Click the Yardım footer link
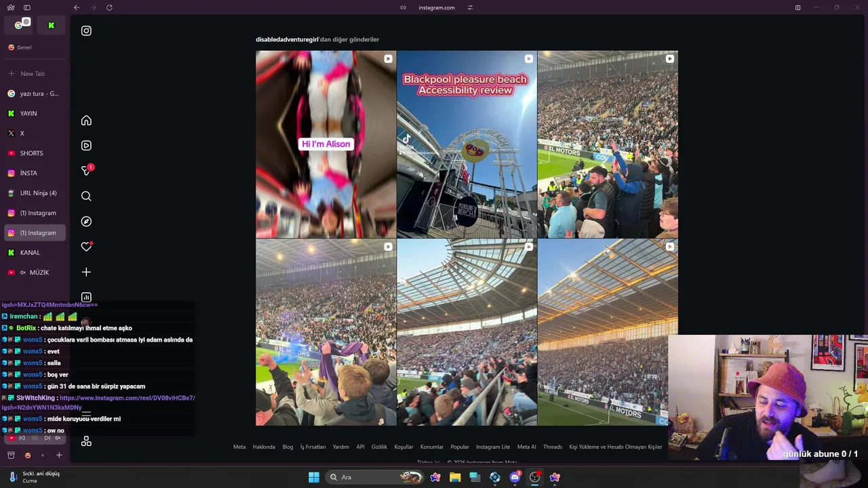 tap(341, 447)
